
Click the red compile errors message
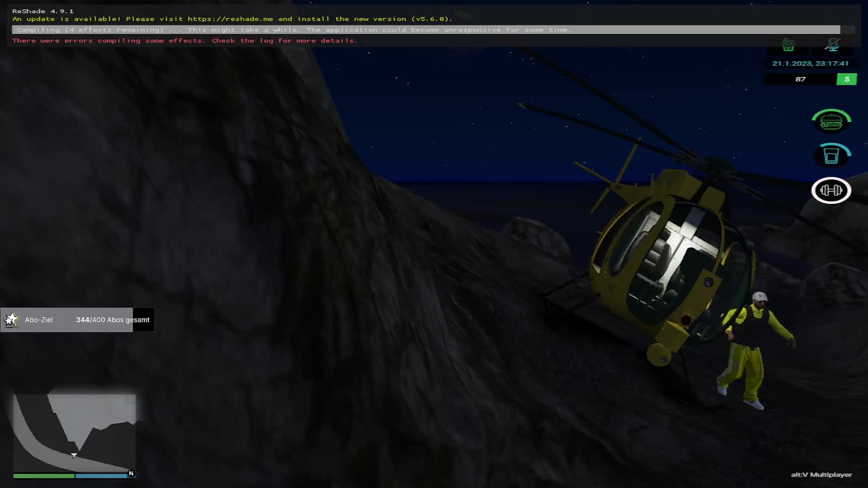tap(184, 41)
